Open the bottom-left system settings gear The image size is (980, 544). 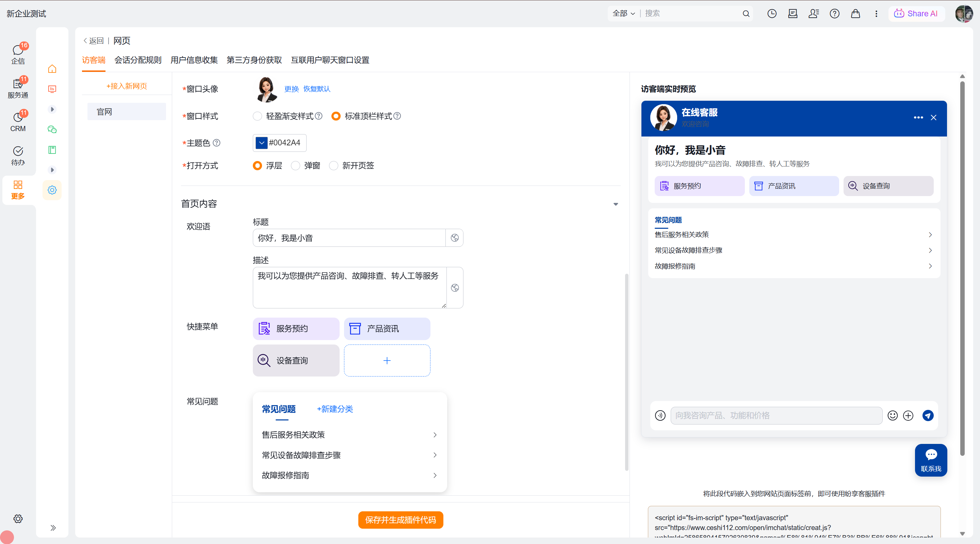pos(18,518)
